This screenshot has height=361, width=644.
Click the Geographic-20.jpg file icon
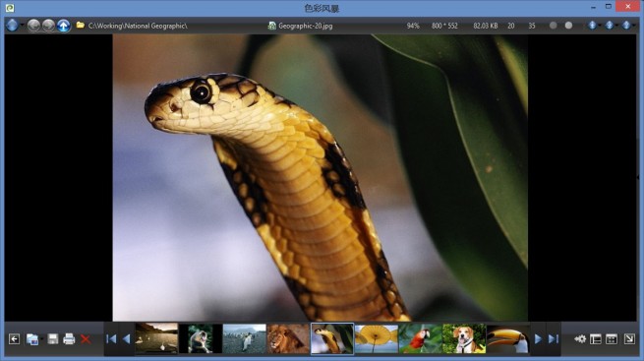click(272, 26)
